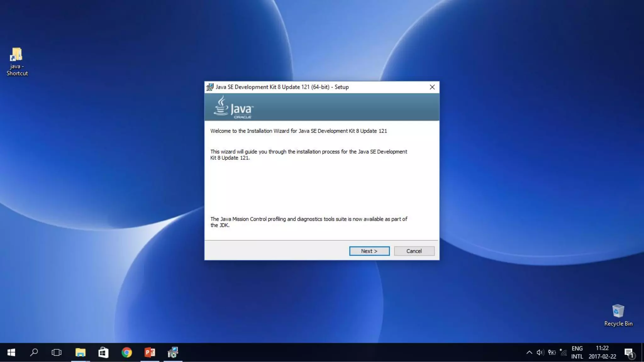Open the Recycle Bin

click(618, 315)
